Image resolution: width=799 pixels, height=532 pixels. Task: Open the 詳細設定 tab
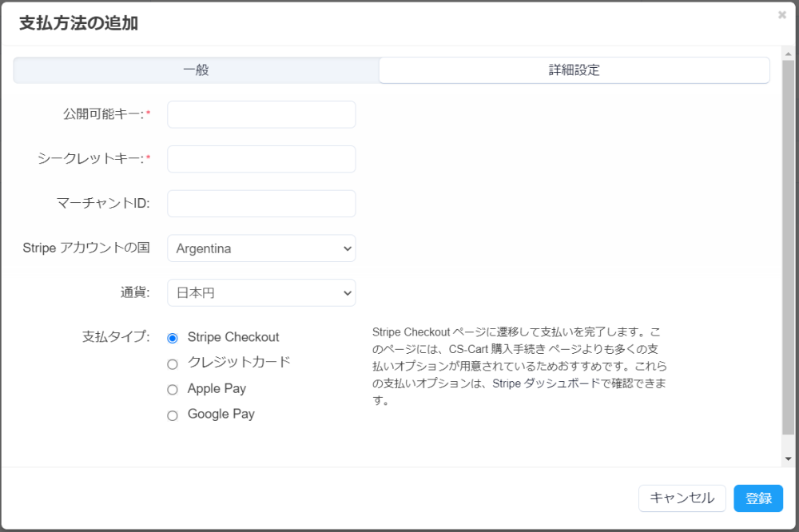tap(574, 70)
